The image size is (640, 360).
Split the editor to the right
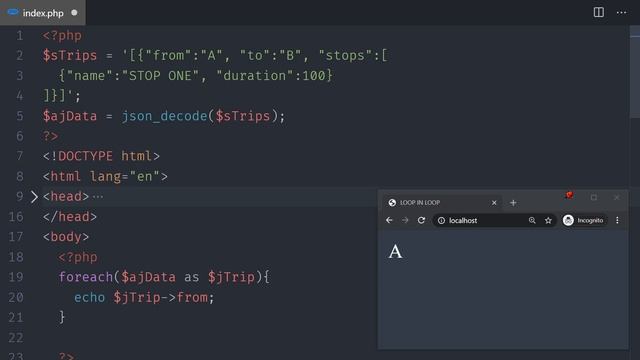click(x=598, y=13)
